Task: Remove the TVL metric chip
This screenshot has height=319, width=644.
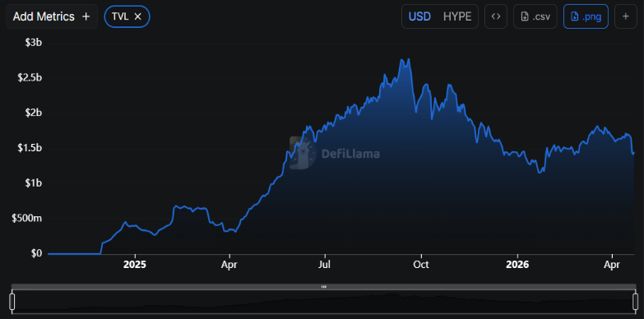Action: (x=138, y=16)
